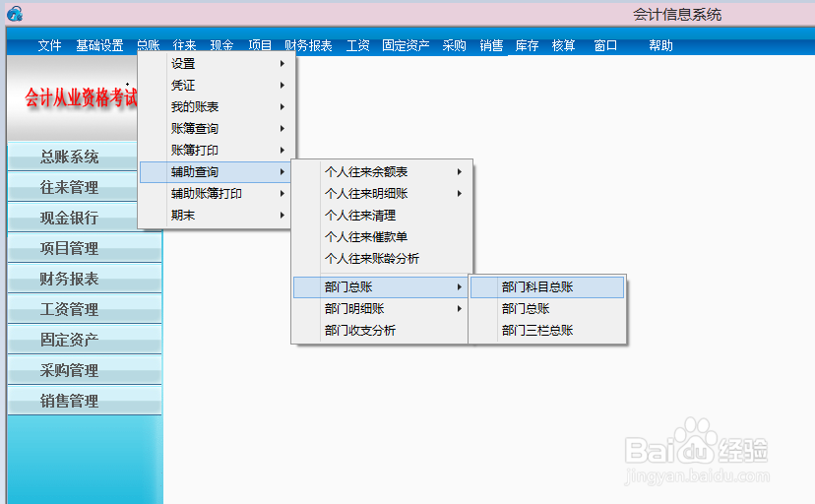The height and width of the screenshot is (504, 815).
Task: Expand the 凭证 submenu
Action: (216, 86)
